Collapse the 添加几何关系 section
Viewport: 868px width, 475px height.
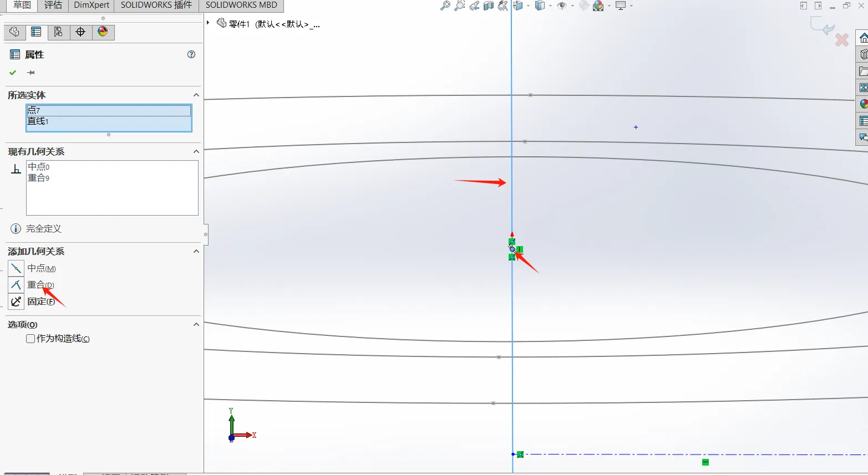click(x=196, y=251)
